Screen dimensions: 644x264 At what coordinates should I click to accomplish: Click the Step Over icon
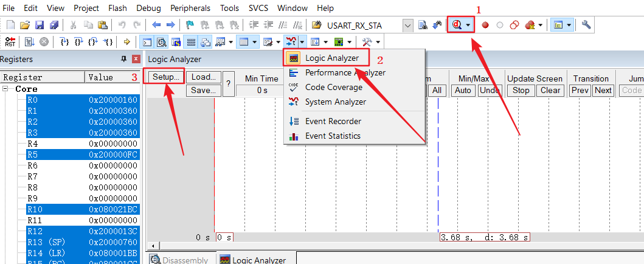[x=78, y=42]
